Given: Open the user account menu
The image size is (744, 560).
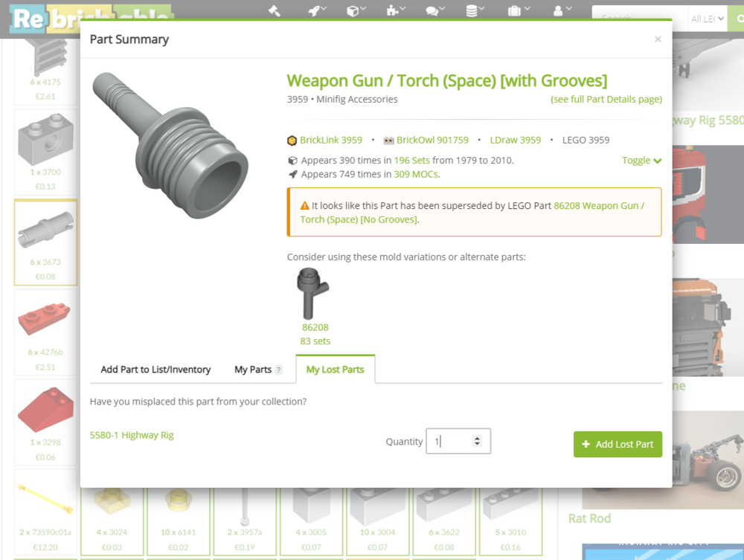Looking at the screenshot, I should 562,10.
